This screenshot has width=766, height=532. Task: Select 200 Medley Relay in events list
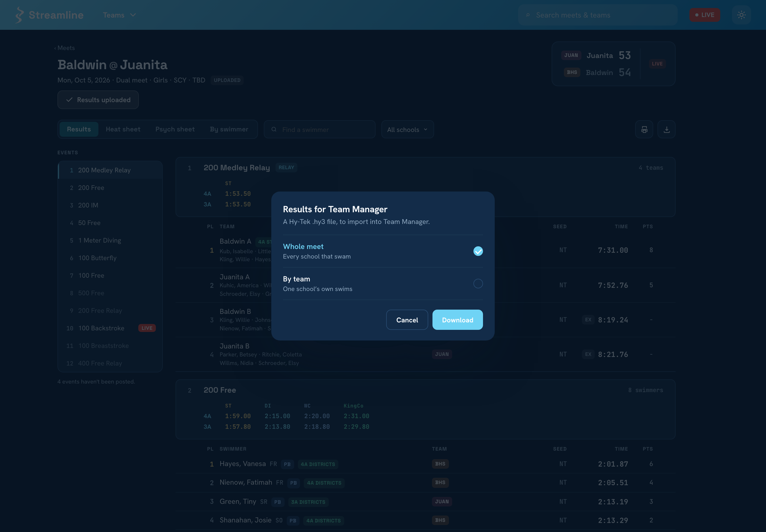click(110, 170)
